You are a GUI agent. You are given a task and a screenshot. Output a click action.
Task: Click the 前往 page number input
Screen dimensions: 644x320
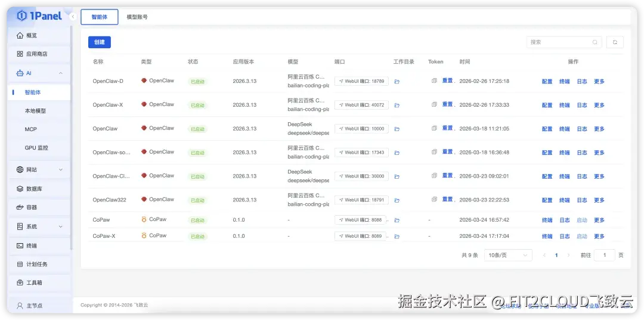(605, 255)
